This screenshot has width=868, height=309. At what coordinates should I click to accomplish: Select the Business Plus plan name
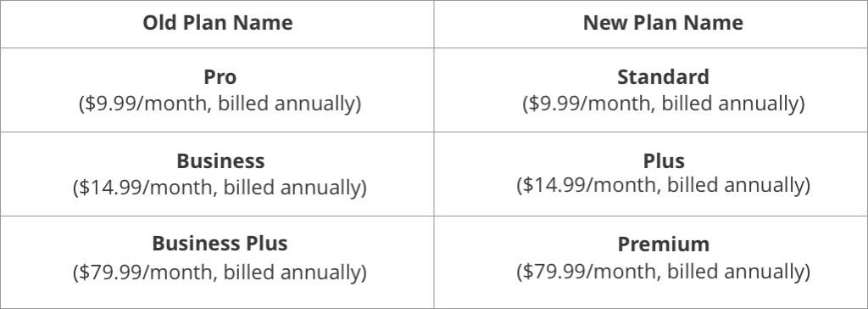tap(220, 244)
